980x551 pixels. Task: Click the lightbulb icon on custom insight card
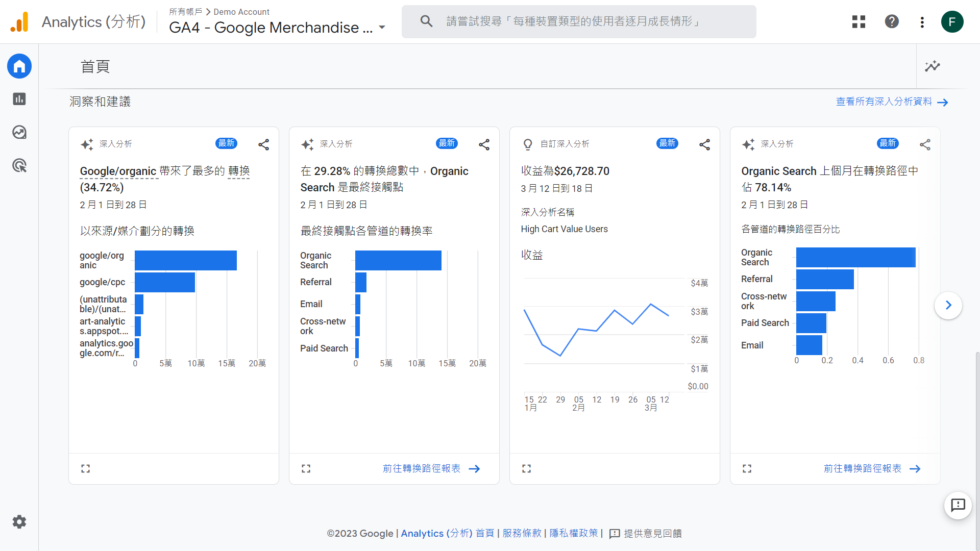click(528, 144)
